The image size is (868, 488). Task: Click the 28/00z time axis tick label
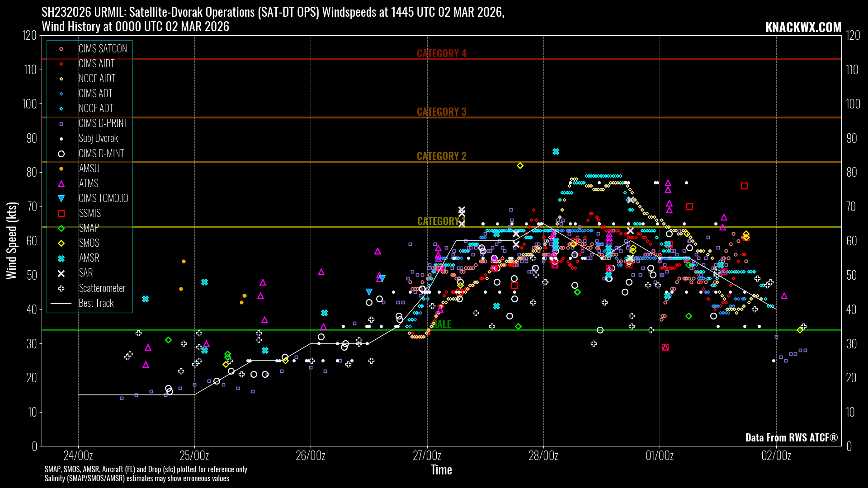coord(543,455)
